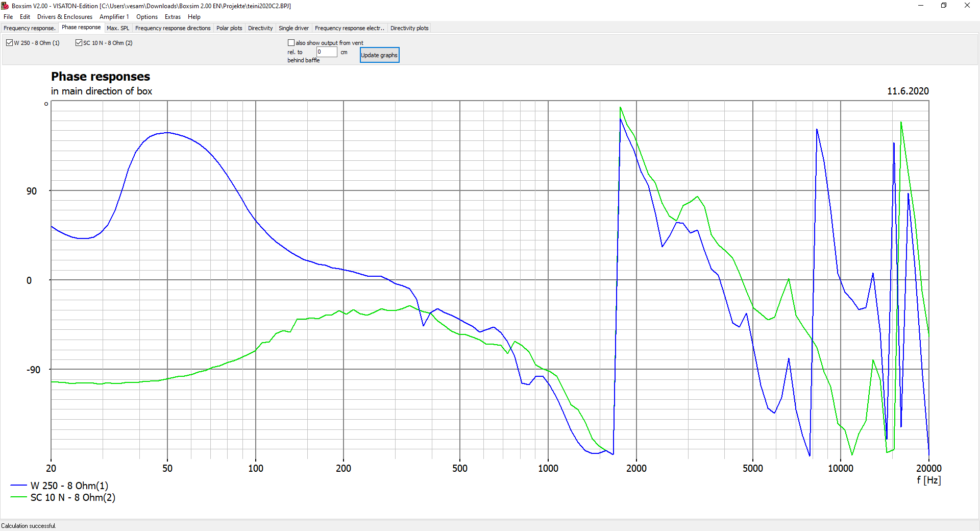
Task: Open the Drivers & Enclosures menu
Action: pos(65,17)
